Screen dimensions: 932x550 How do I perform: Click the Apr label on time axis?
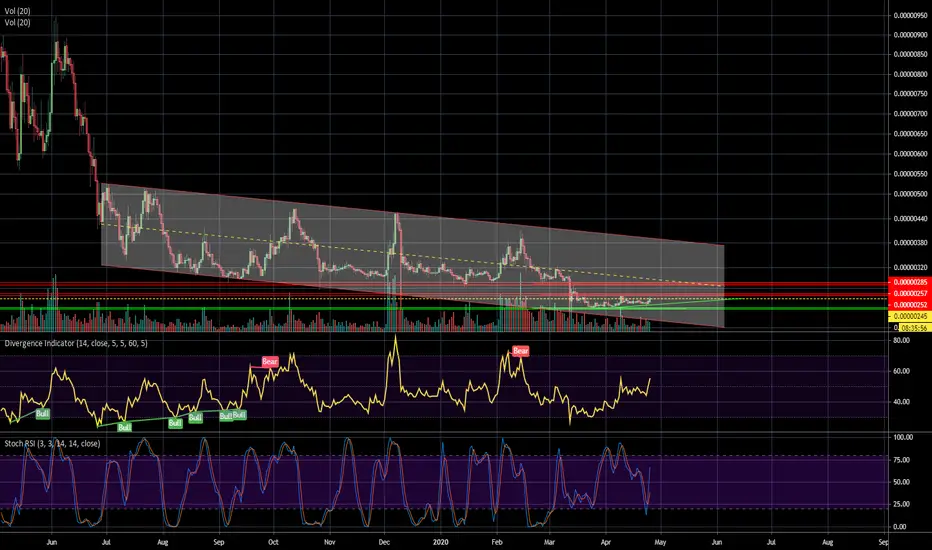click(x=606, y=542)
